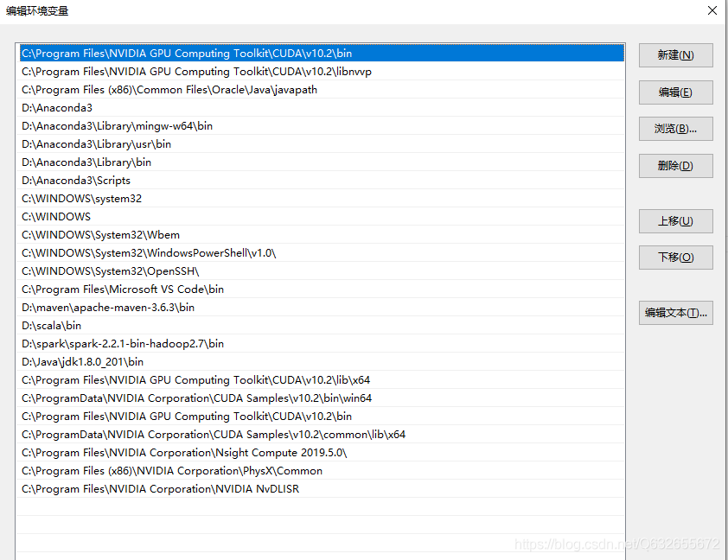728x560 pixels.
Task: Select the WindowsPowerShell\v1.0\ entry
Action: (322, 253)
